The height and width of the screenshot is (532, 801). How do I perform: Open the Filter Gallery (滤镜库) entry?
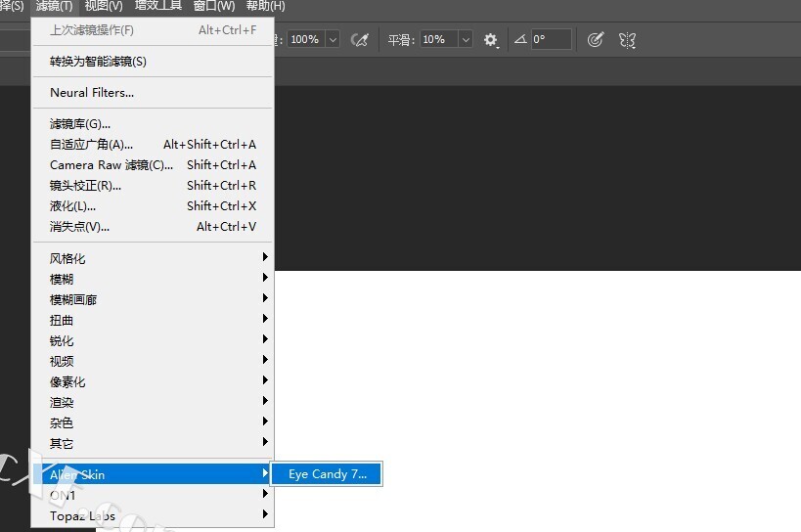pos(80,124)
